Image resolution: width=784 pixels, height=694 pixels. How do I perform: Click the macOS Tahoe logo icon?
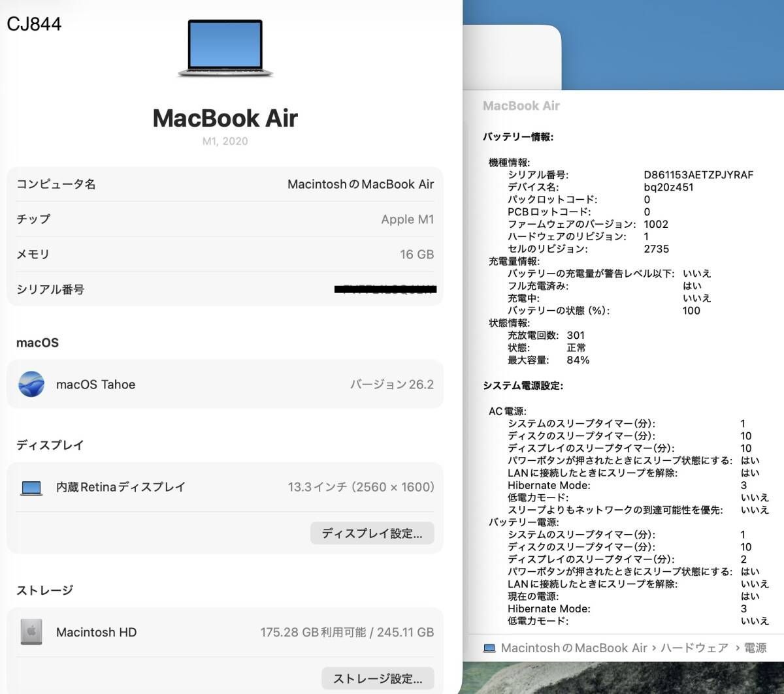coord(31,384)
